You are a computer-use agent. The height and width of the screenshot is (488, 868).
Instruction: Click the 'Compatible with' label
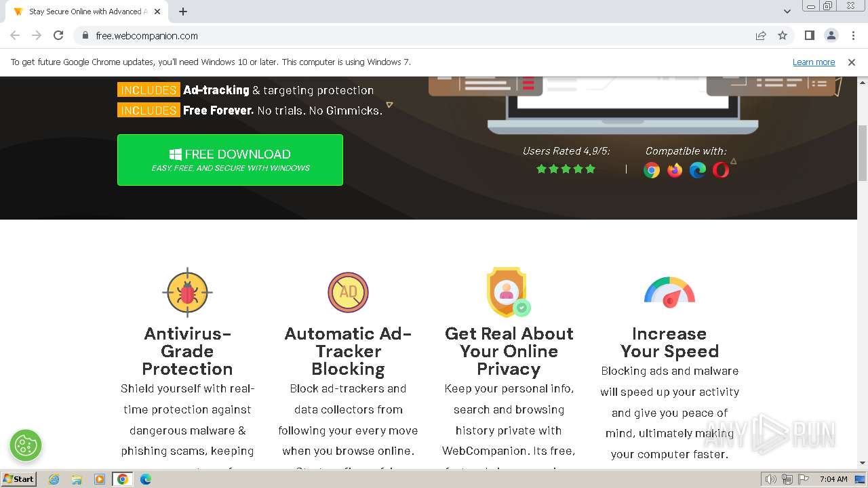pyautogui.click(x=686, y=151)
